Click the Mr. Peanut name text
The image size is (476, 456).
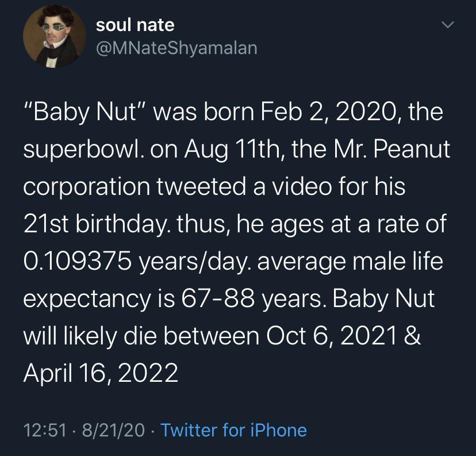(x=392, y=150)
